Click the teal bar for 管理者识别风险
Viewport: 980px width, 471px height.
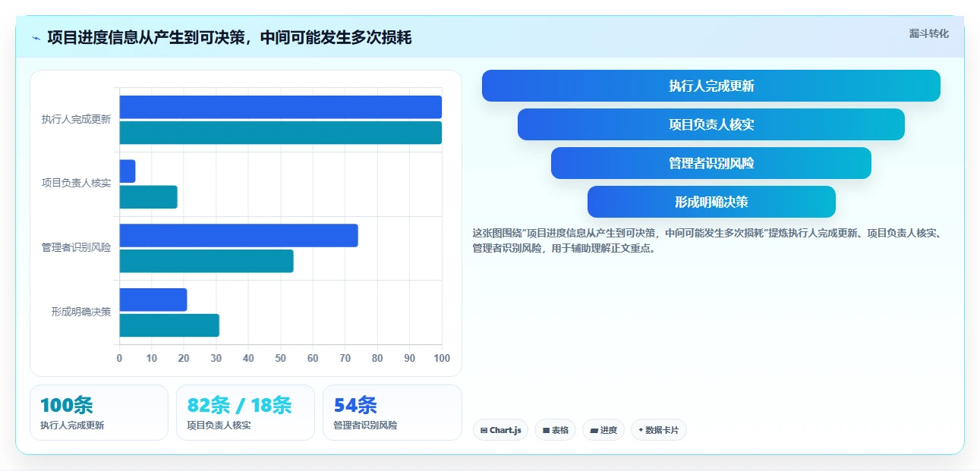click(206, 261)
